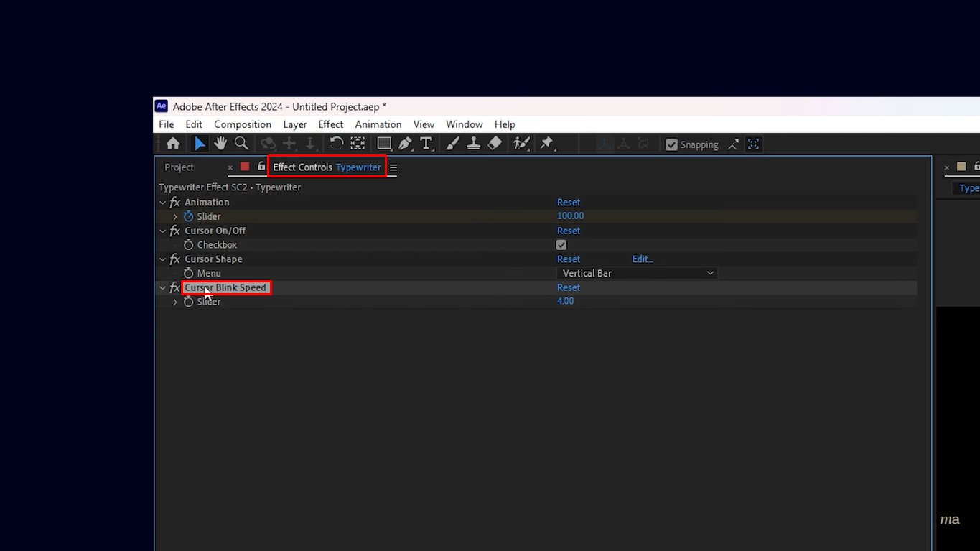Open the Vertical Bar cursor shape dropdown

point(637,273)
